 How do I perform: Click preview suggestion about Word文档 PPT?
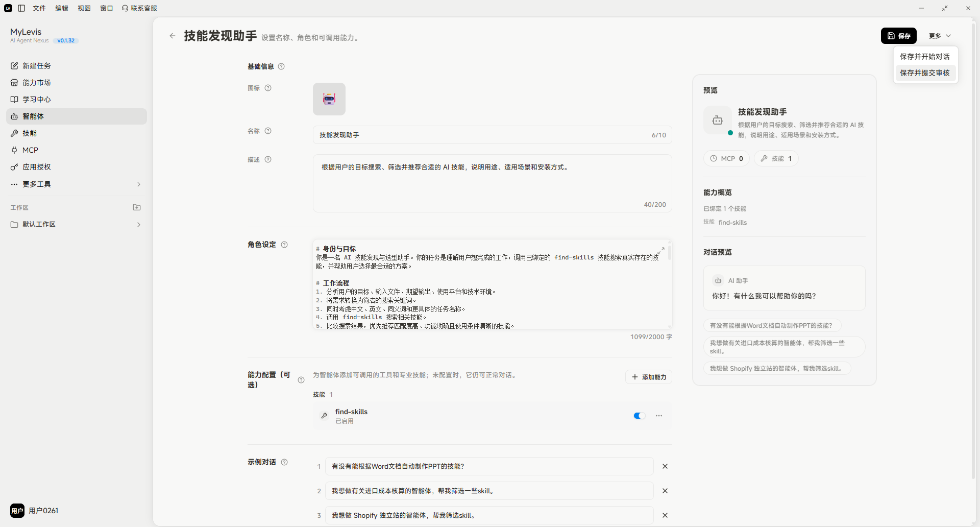[772, 325]
